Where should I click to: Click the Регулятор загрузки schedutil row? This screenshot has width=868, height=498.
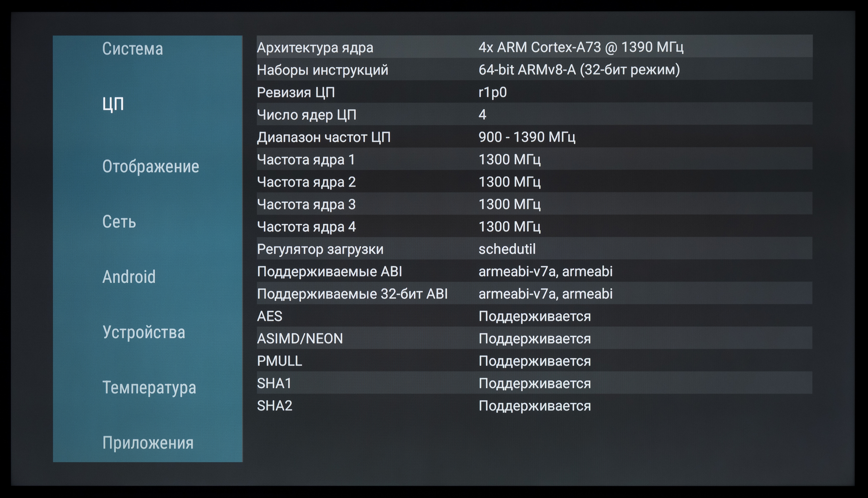534,249
